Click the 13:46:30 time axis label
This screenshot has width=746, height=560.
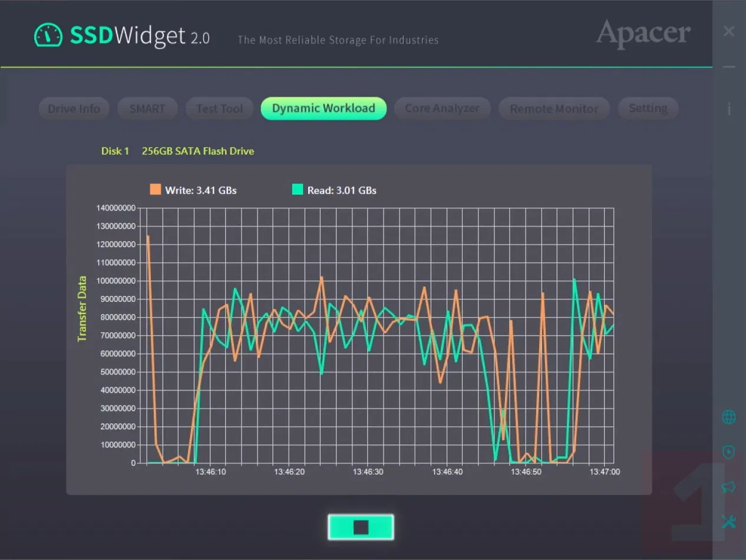(x=368, y=472)
